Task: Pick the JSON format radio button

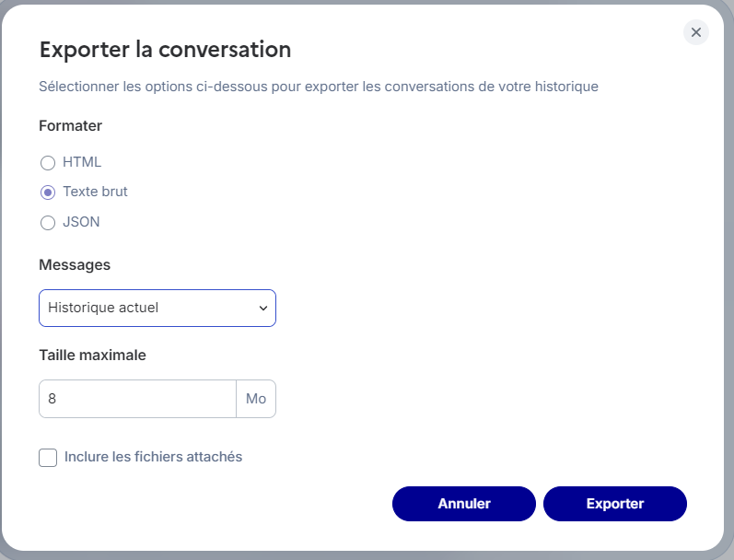Action: 48,222
